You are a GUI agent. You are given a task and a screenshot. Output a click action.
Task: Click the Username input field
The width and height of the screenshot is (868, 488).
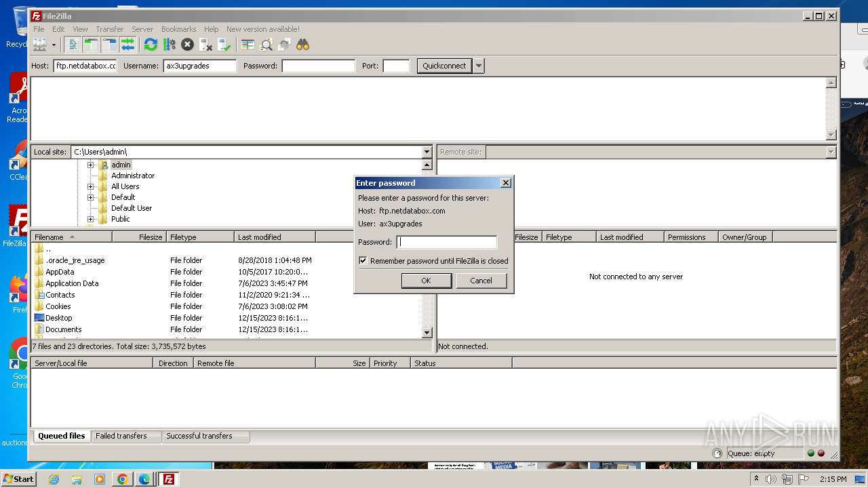pyautogui.click(x=200, y=66)
